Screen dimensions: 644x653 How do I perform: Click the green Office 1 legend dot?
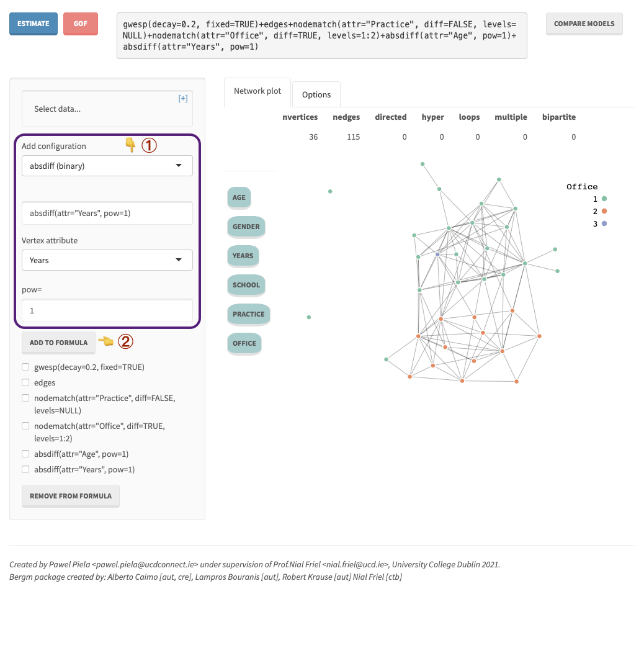604,199
